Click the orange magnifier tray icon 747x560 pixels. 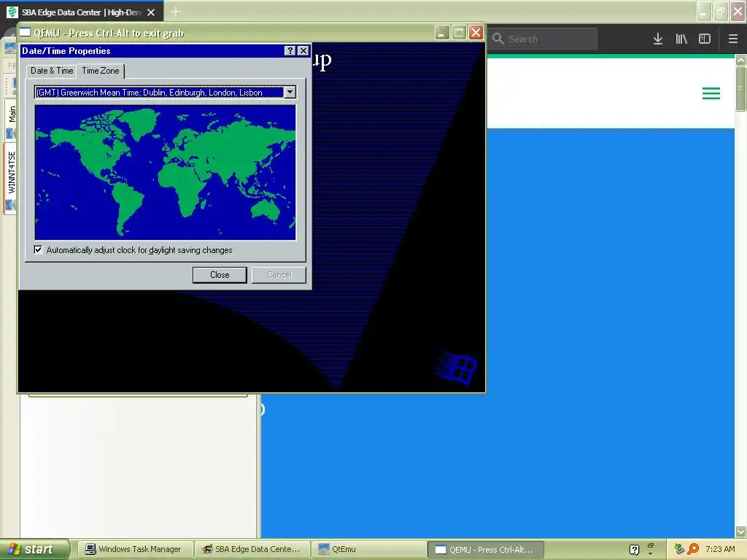click(693, 549)
